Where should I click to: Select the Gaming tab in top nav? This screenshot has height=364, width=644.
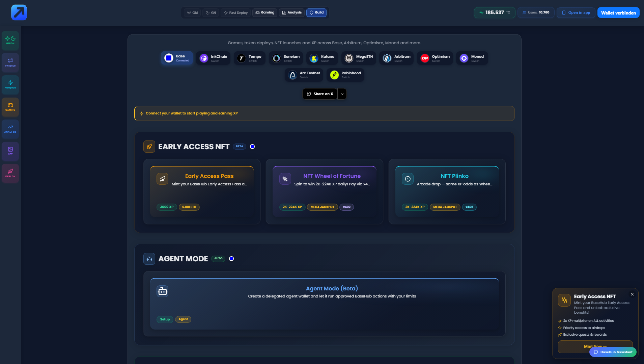265,12
